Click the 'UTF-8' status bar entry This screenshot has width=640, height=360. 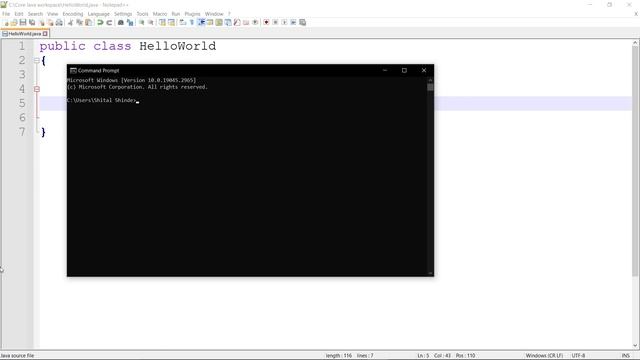578,356
